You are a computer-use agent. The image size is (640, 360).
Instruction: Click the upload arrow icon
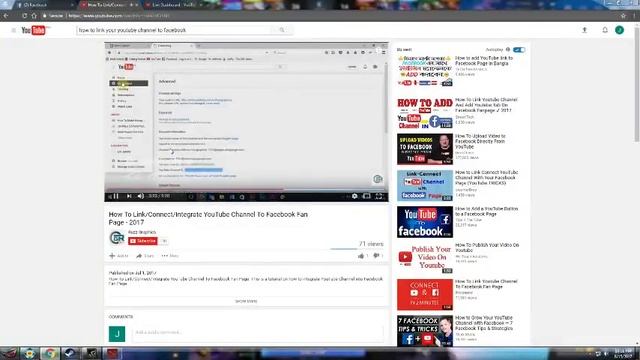(x=584, y=30)
